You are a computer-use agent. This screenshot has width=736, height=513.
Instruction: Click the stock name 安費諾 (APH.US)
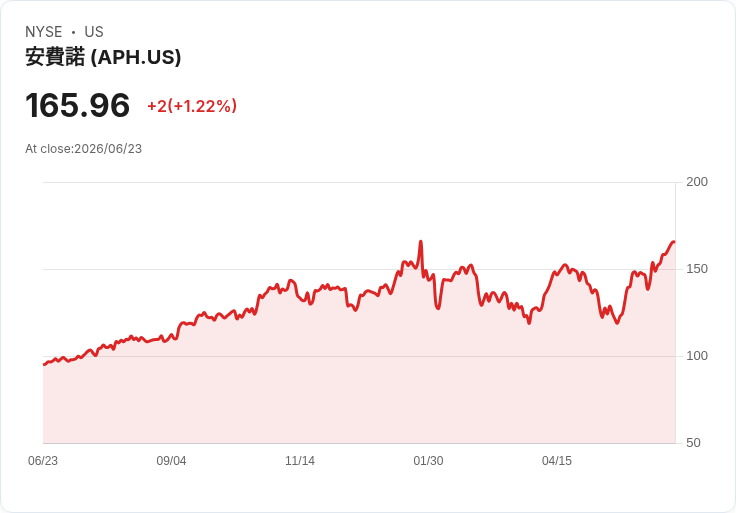(103, 57)
